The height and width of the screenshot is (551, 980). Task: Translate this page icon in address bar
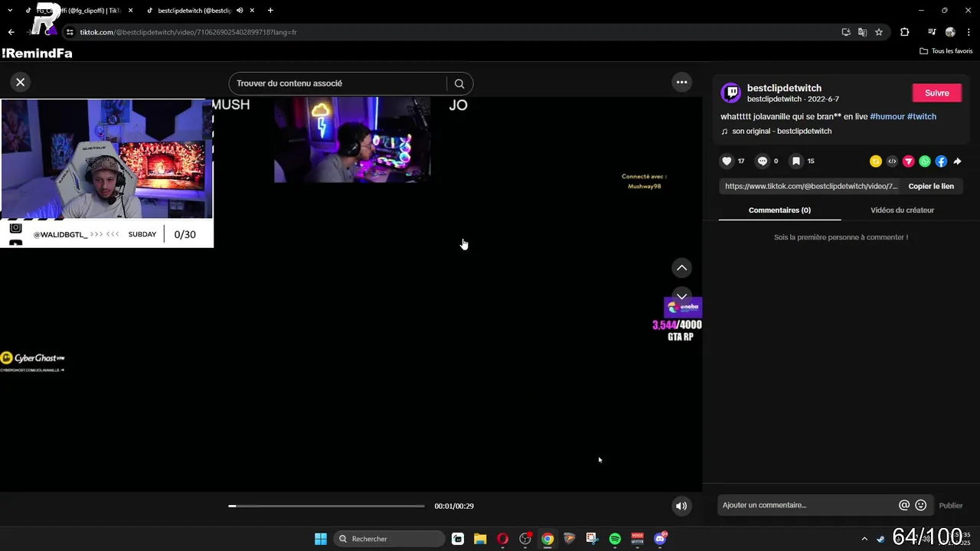pos(862,32)
